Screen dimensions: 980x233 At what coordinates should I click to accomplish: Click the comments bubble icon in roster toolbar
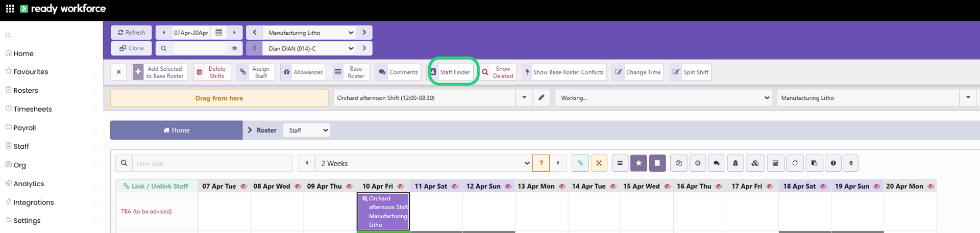pos(717,163)
